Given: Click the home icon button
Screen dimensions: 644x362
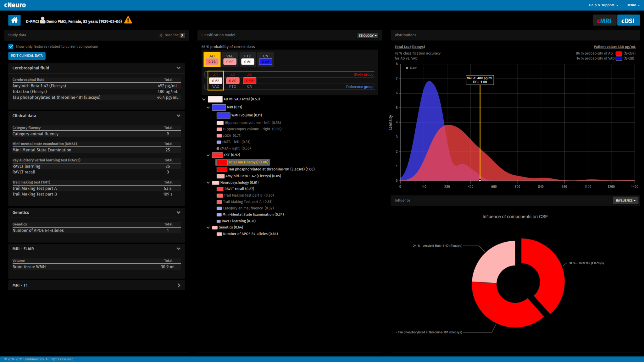Looking at the screenshot, I should point(14,20).
